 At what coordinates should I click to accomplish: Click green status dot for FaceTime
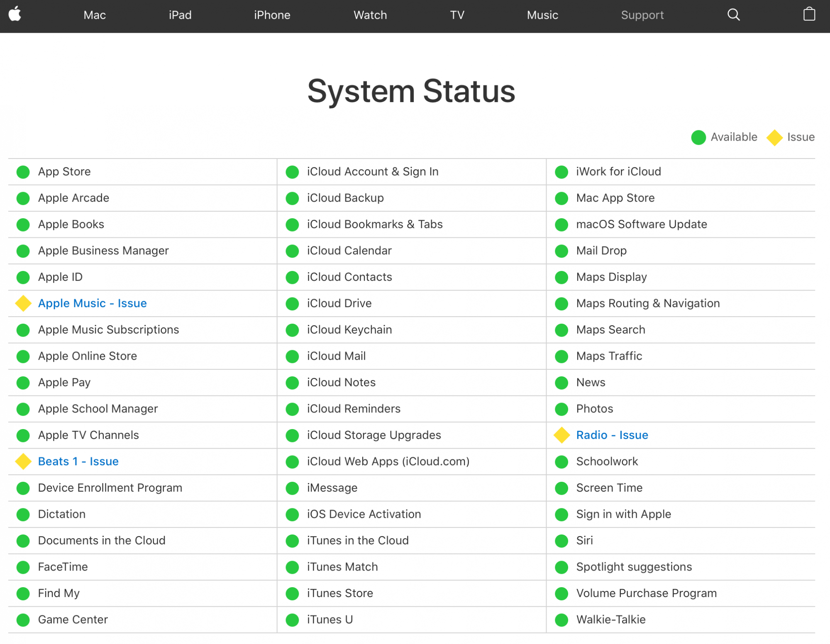(x=23, y=567)
